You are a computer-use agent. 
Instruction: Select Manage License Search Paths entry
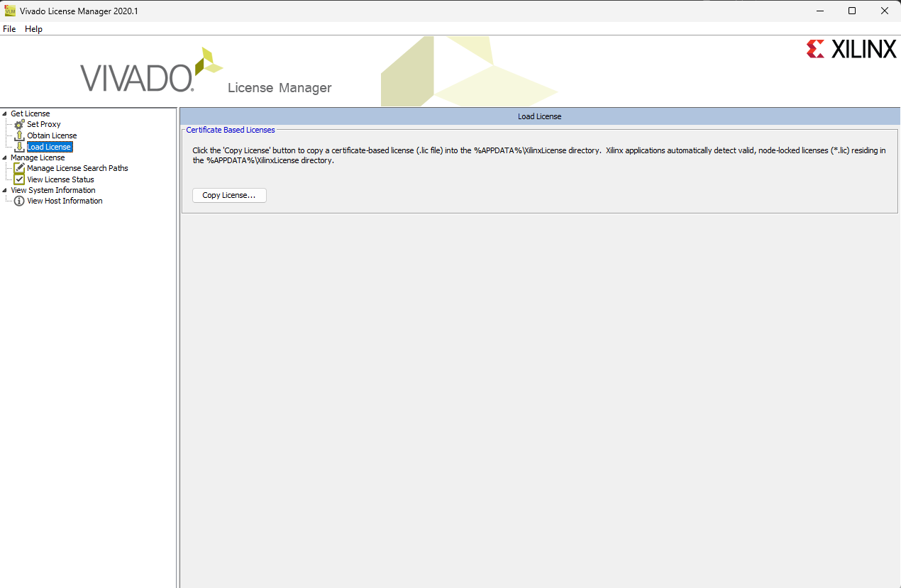point(77,168)
